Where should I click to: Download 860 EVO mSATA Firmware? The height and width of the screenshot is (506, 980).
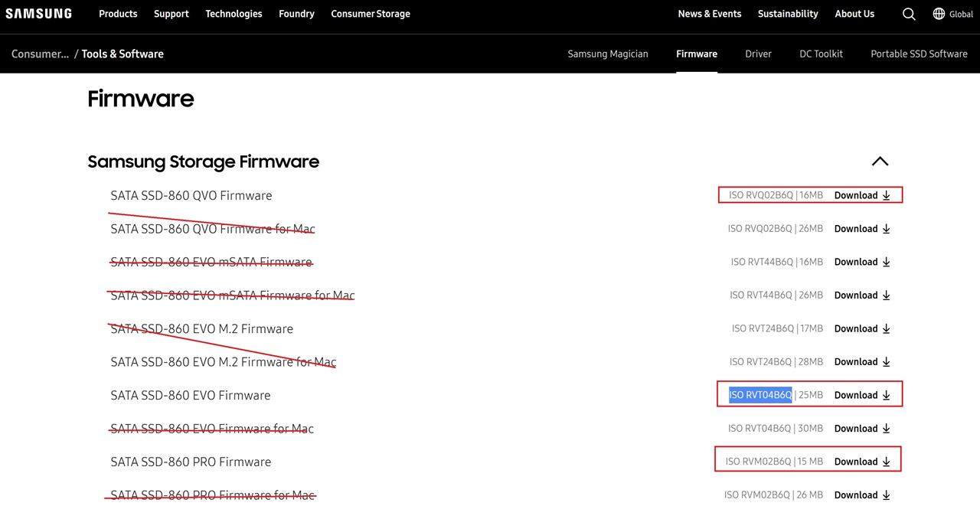tap(862, 262)
